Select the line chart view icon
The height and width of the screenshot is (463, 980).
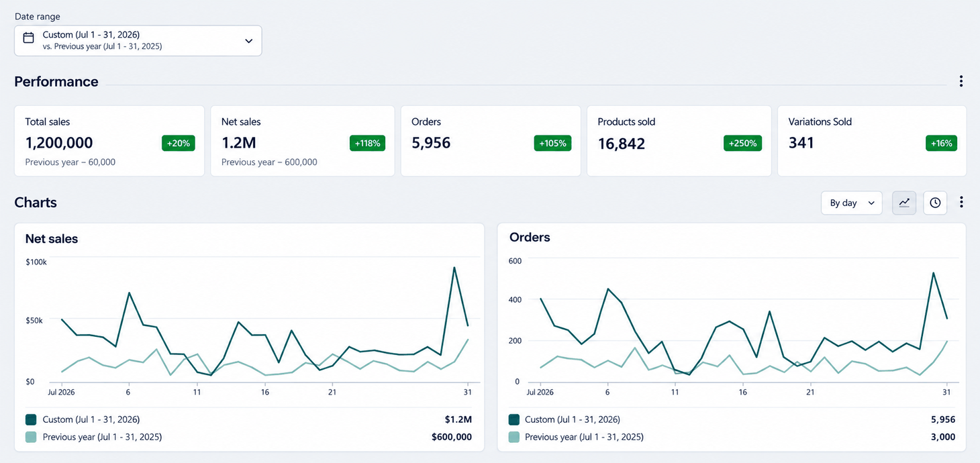pos(904,203)
